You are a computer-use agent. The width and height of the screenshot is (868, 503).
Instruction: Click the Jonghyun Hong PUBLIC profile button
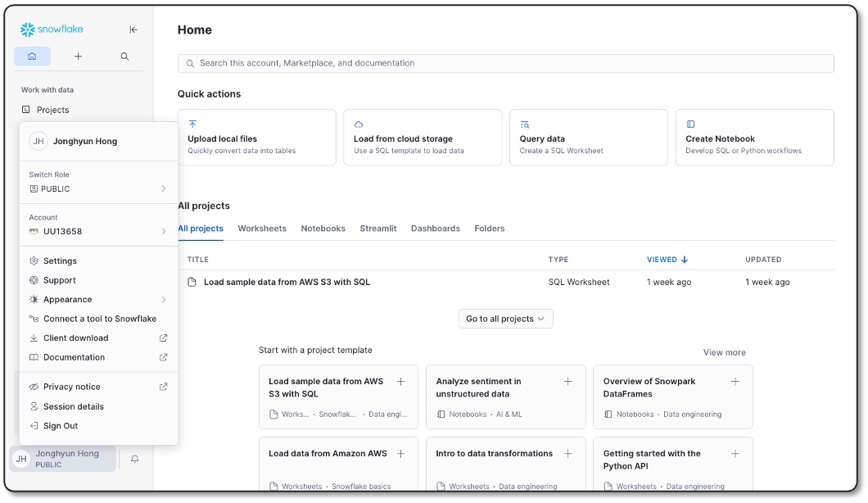click(63, 459)
